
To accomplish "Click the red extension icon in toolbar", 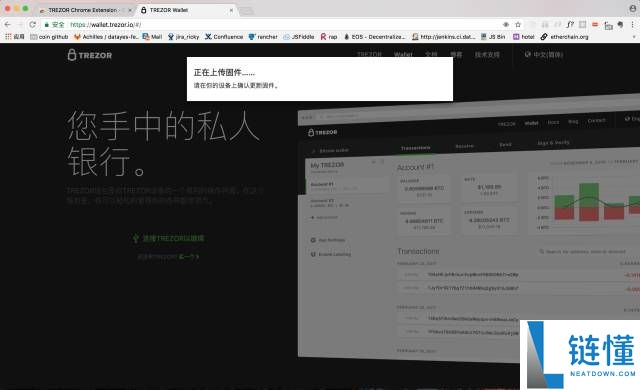I will 595,24.
